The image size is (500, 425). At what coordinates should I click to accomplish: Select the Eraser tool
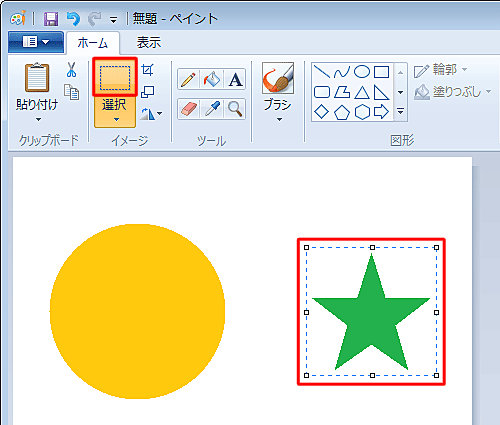188,109
